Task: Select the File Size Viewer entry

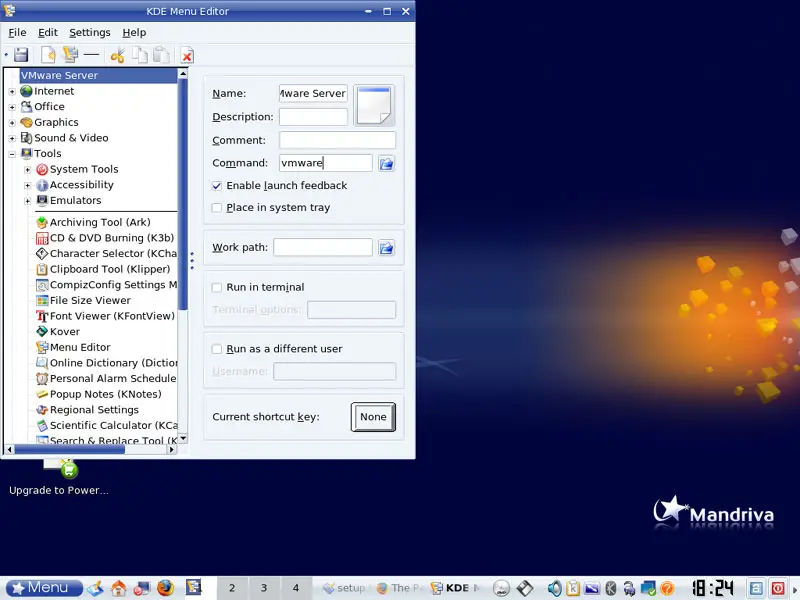Action: tap(84, 301)
